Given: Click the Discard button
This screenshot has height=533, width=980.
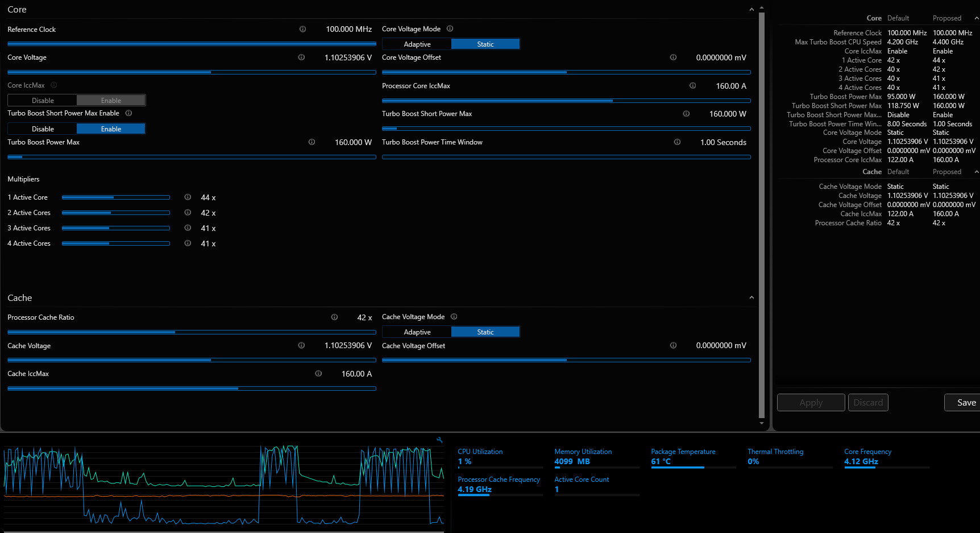Looking at the screenshot, I should 868,403.
